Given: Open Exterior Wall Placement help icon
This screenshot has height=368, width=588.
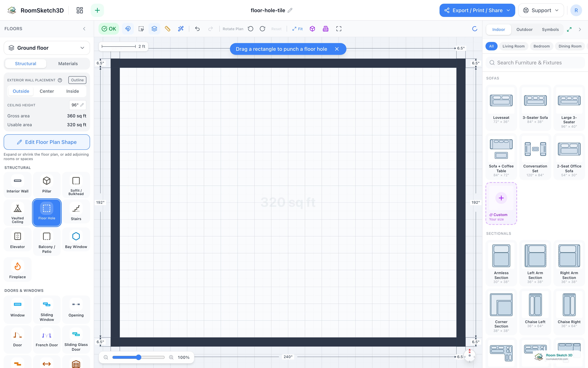Looking at the screenshot, I should point(60,80).
